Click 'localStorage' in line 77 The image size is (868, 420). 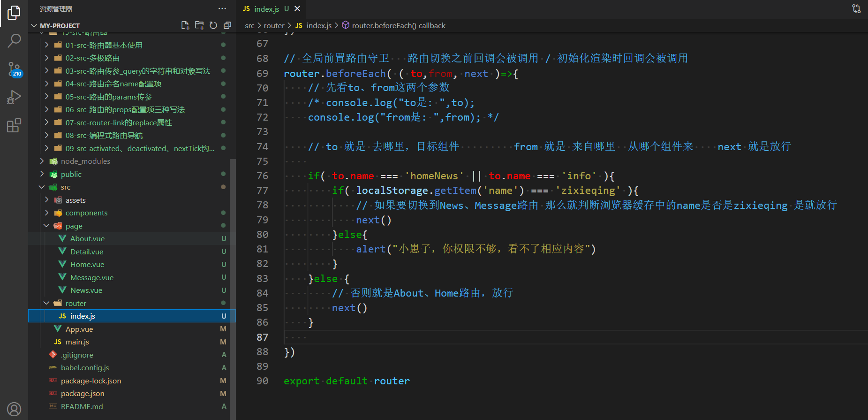(392, 190)
